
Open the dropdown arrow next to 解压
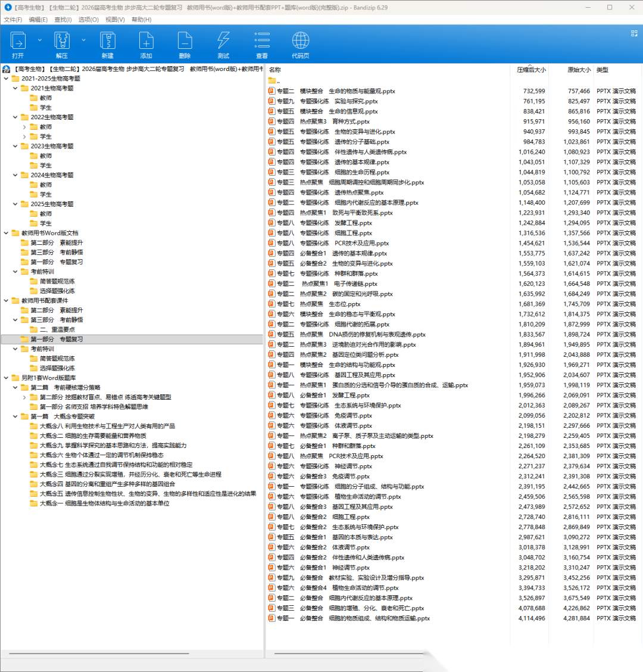pos(83,40)
